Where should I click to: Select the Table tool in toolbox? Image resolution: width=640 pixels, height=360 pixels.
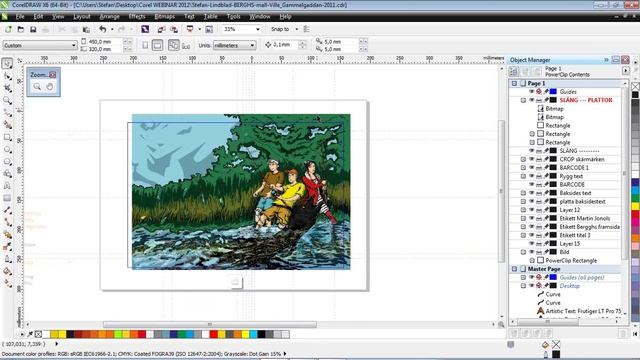tap(7, 198)
